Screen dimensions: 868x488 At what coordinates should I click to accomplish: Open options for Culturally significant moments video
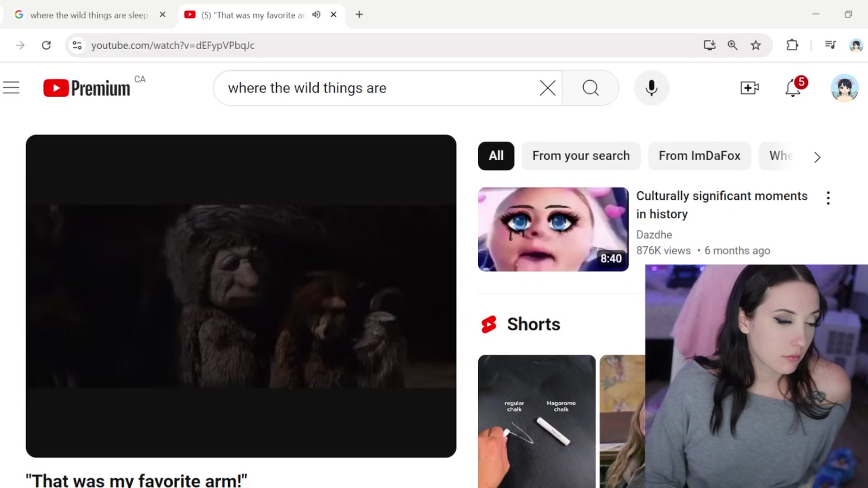(x=828, y=198)
